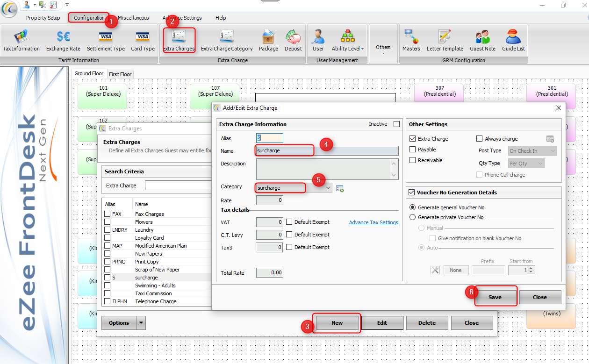Screen dimensions: 589x364
Task: Click the icon beside Always charge
Action: pyautogui.click(x=550, y=139)
